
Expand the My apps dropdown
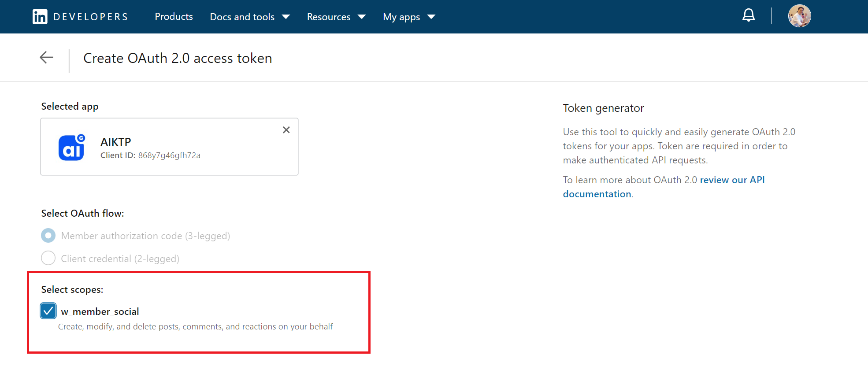tap(408, 17)
